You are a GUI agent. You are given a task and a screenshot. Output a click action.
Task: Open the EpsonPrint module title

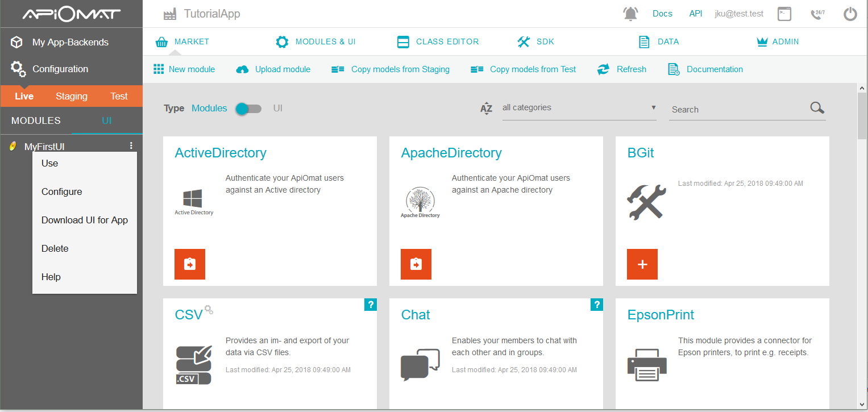[x=661, y=315]
